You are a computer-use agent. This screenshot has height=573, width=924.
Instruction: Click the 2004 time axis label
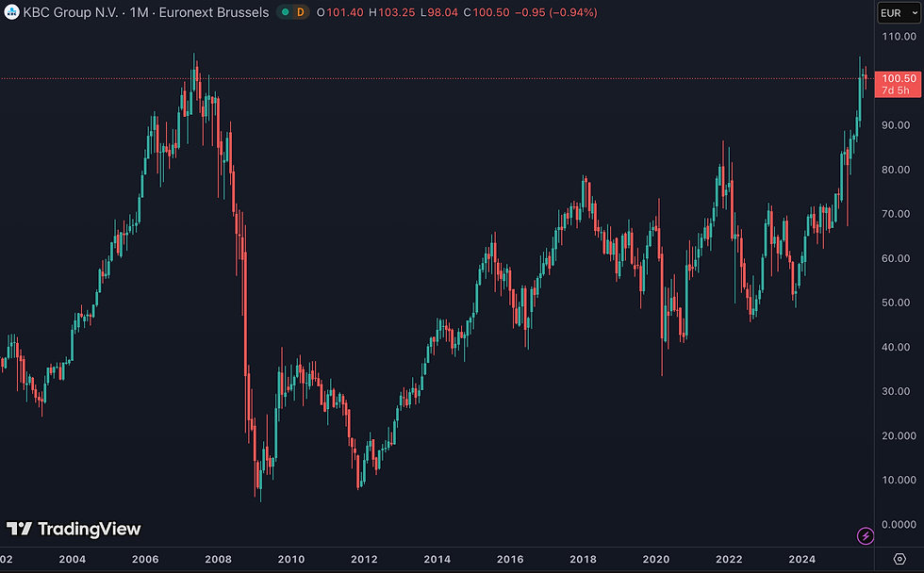pos(73,560)
